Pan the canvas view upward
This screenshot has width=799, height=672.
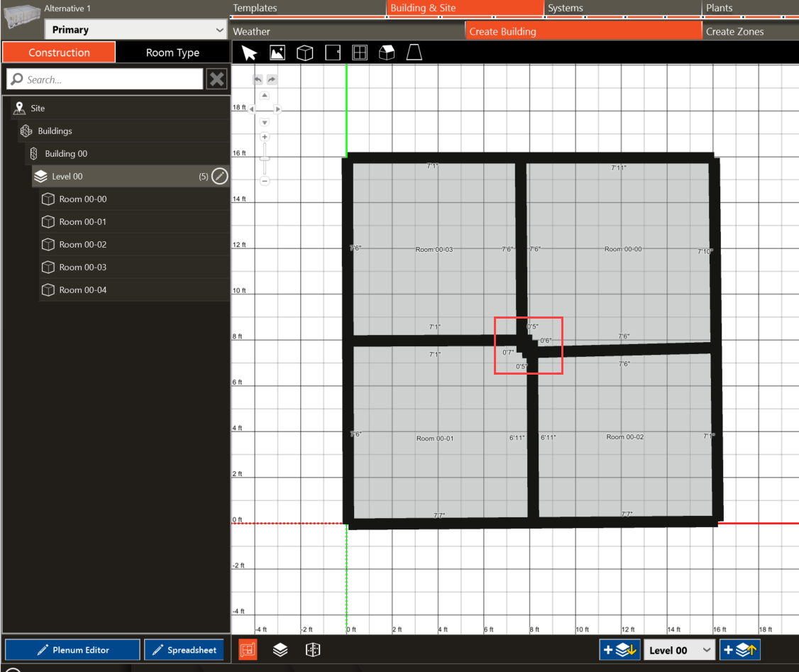tap(265, 96)
